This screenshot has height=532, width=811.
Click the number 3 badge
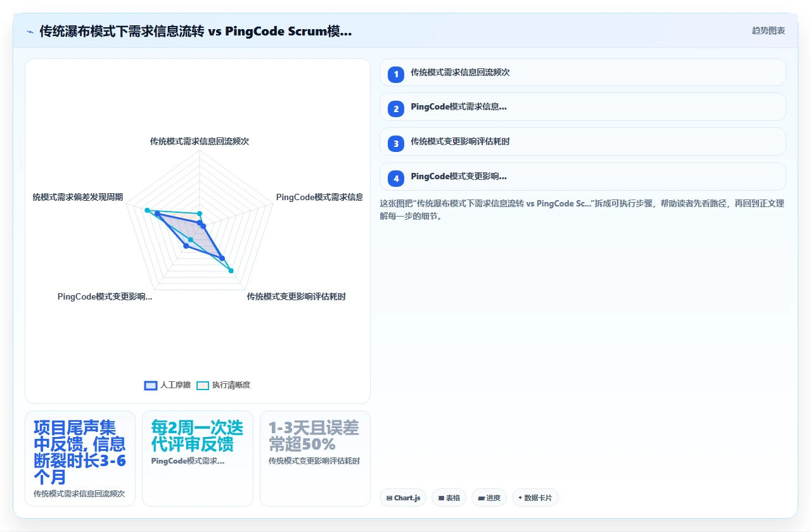pyautogui.click(x=396, y=144)
